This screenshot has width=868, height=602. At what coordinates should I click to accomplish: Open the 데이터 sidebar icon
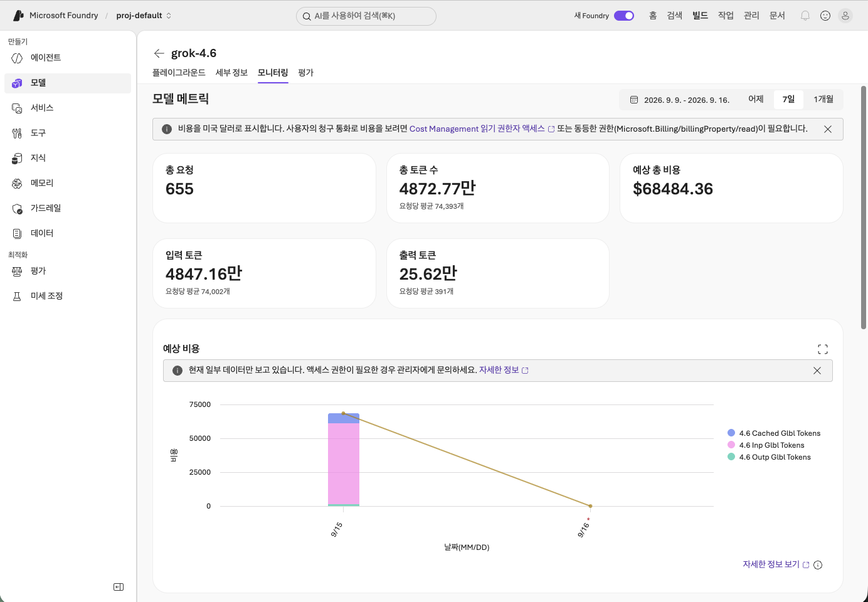click(x=17, y=233)
